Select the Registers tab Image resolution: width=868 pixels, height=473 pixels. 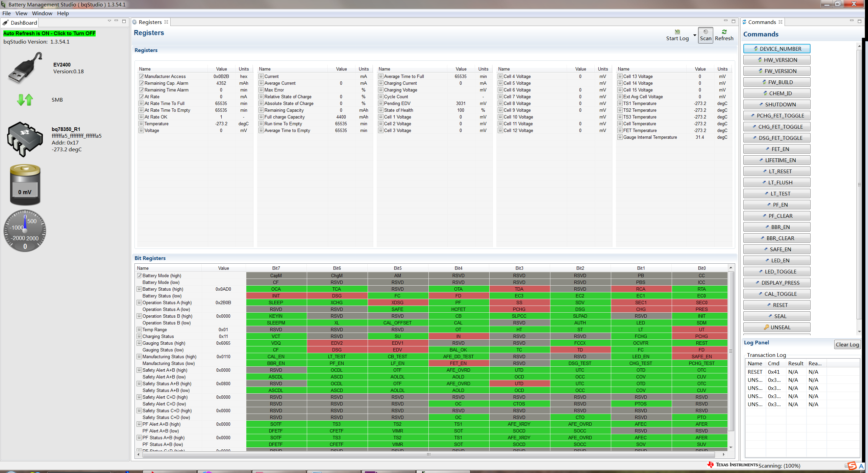pos(150,22)
